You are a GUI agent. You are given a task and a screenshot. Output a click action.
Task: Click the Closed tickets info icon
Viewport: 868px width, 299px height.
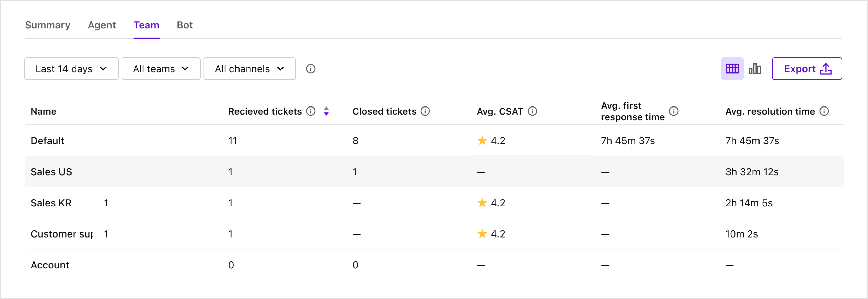(x=426, y=111)
